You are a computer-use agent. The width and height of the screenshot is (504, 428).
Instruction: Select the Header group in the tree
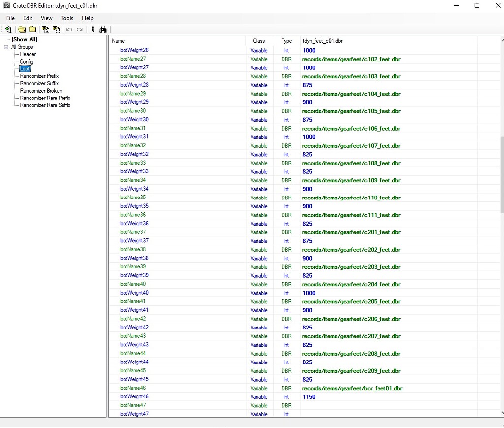(28, 54)
